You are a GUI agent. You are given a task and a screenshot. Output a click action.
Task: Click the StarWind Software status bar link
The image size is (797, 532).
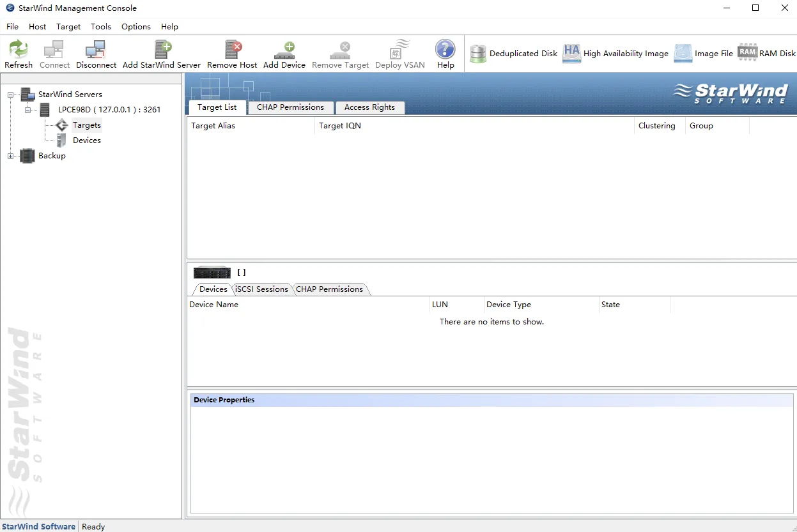pyautogui.click(x=38, y=526)
